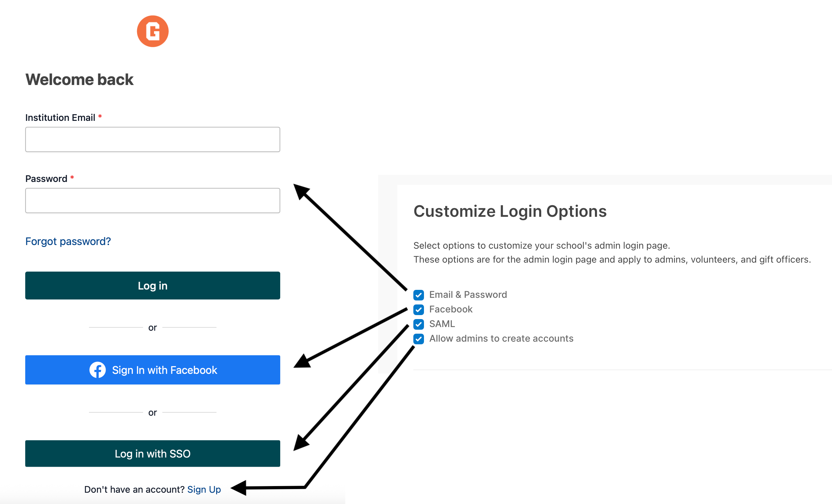This screenshot has height=504, width=832.
Task: Uncheck the Email & Password checkbox
Action: pos(419,295)
